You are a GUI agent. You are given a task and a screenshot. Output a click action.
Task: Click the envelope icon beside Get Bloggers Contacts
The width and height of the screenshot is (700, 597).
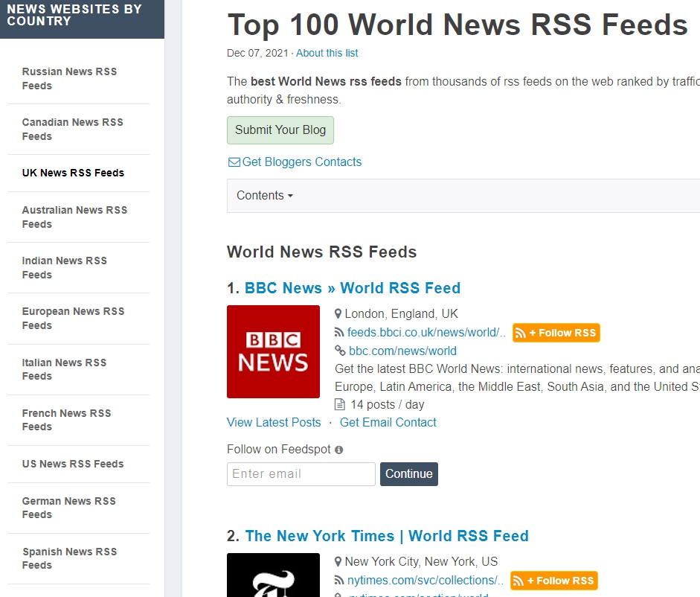[x=234, y=162]
